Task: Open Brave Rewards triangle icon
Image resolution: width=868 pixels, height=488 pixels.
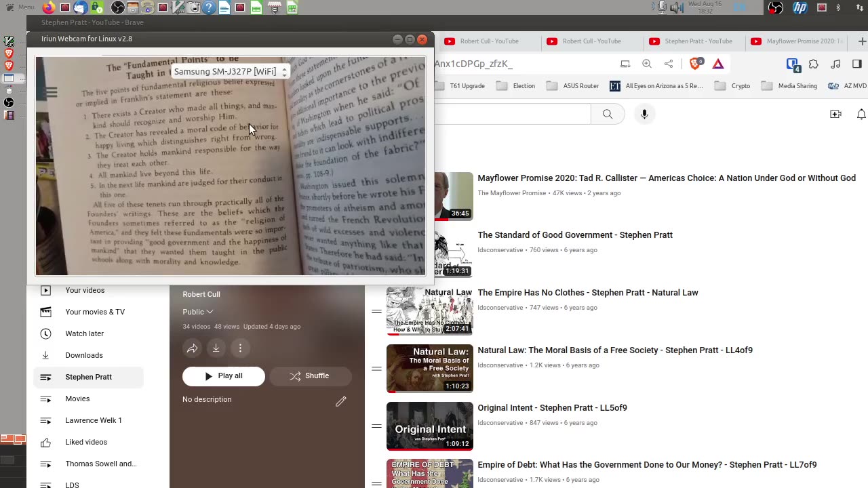Action: 718,64
